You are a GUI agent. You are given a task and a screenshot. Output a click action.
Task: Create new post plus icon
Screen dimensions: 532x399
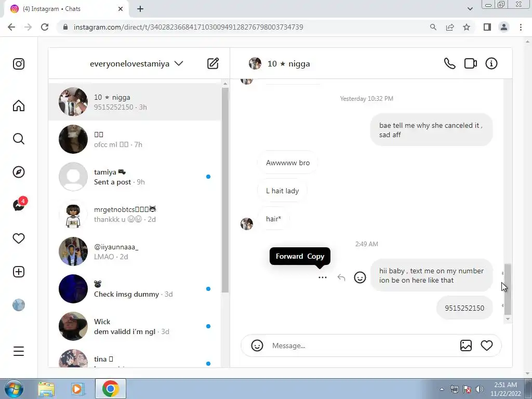19,272
